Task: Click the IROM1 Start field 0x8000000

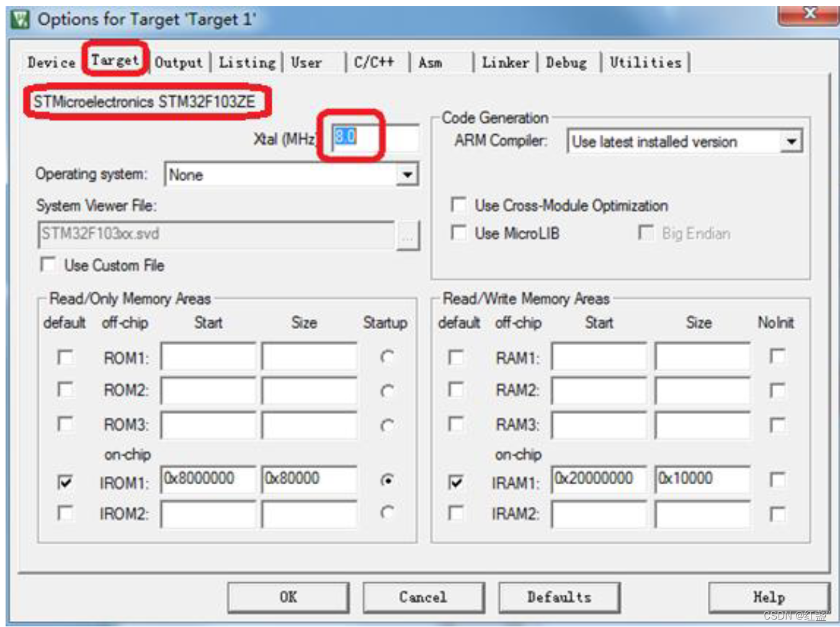Action: (x=208, y=479)
